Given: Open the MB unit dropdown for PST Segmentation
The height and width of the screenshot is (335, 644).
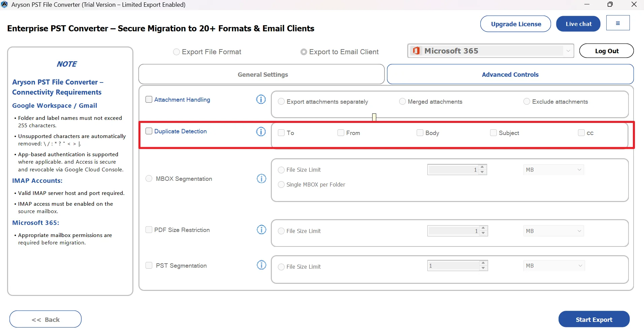Looking at the screenshot, I should (554, 266).
